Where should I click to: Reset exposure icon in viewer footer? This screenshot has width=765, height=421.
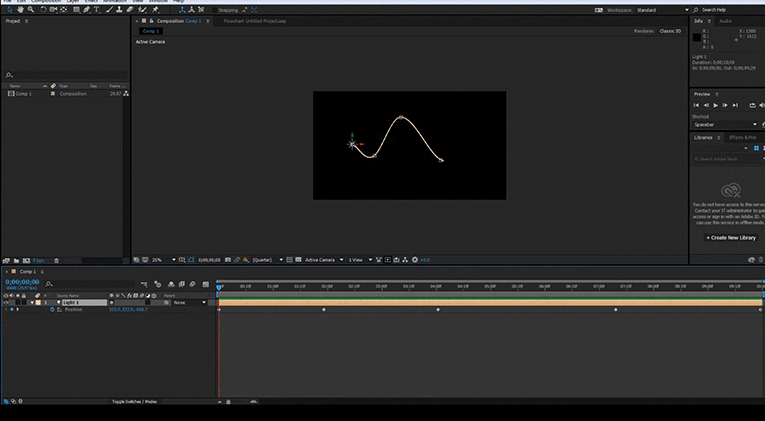tap(415, 260)
